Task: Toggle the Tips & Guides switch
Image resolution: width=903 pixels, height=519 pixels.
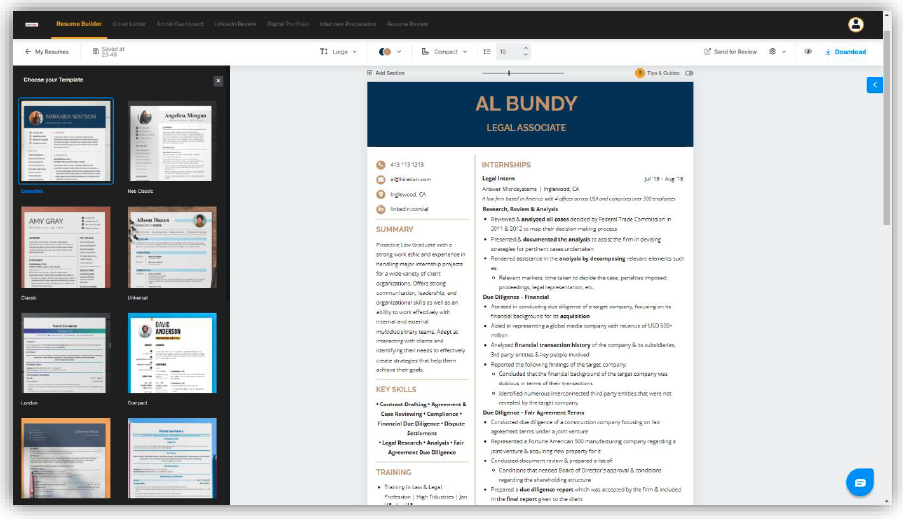Action: tap(689, 73)
